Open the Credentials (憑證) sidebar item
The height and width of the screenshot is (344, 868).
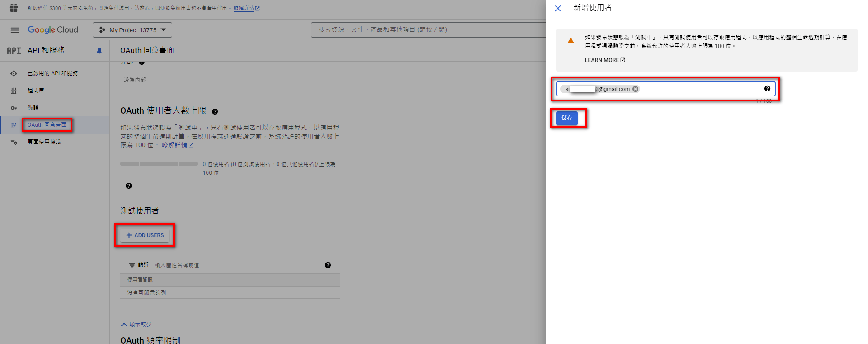click(33, 108)
